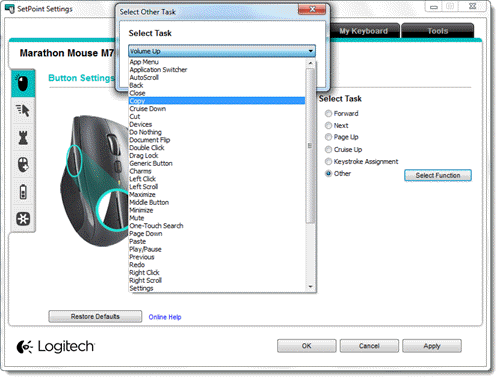Switch to the My Keyboard tab
This screenshot has height=380, width=500.
[364, 31]
